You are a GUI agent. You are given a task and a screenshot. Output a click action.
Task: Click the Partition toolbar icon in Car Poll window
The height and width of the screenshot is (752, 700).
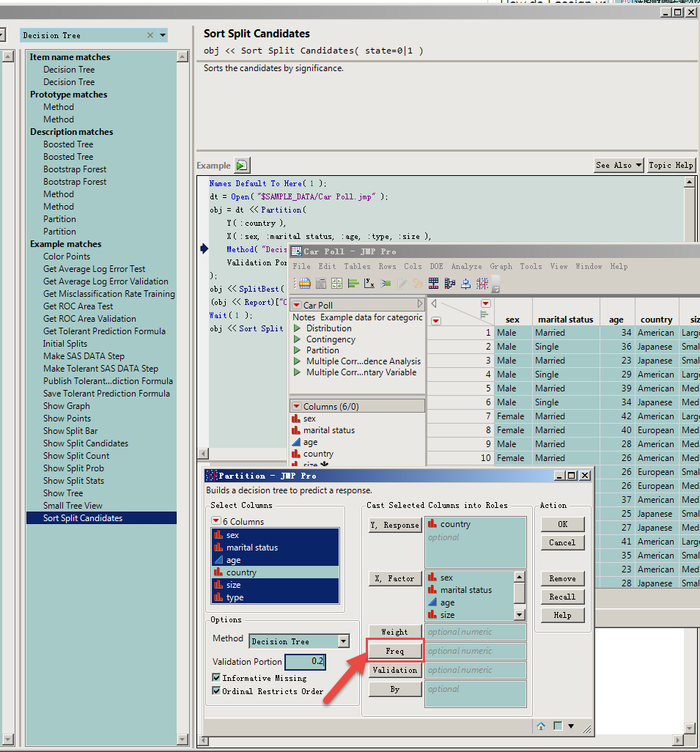tap(449, 284)
